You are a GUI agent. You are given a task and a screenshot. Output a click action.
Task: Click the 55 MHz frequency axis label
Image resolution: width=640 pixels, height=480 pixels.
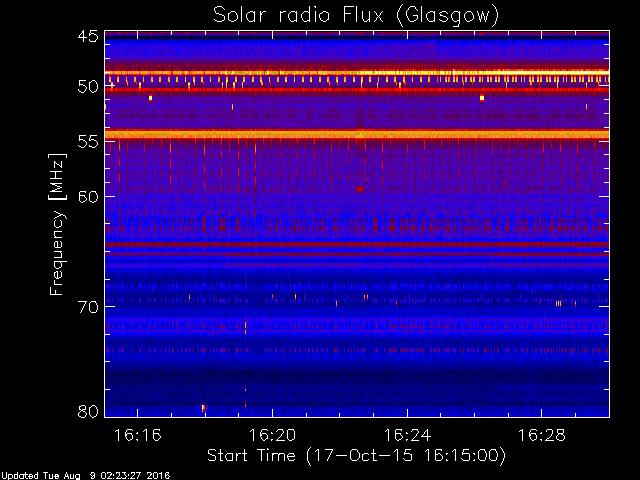88,142
